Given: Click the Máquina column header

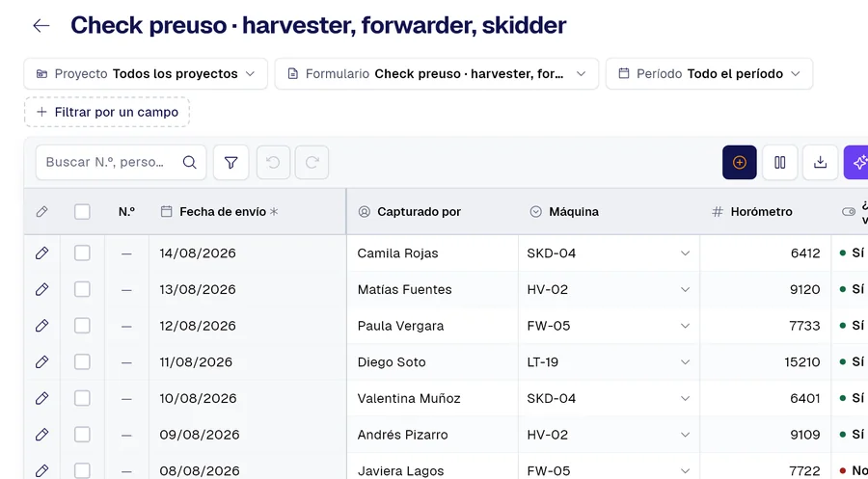Looking at the screenshot, I should (x=609, y=211).
